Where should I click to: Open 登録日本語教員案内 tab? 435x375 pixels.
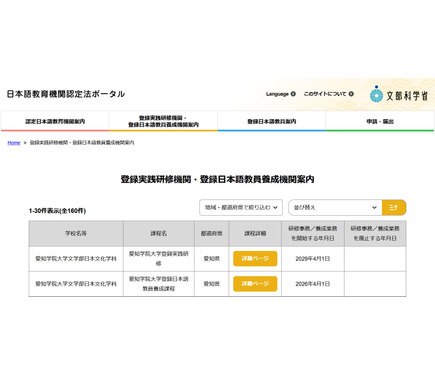272,121
